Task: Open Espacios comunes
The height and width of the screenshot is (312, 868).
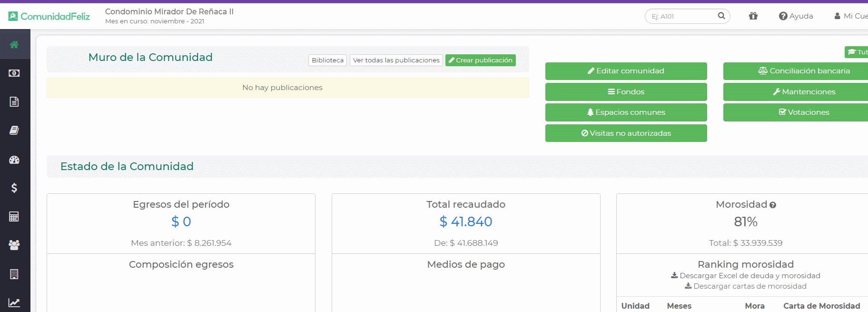Action: point(626,112)
